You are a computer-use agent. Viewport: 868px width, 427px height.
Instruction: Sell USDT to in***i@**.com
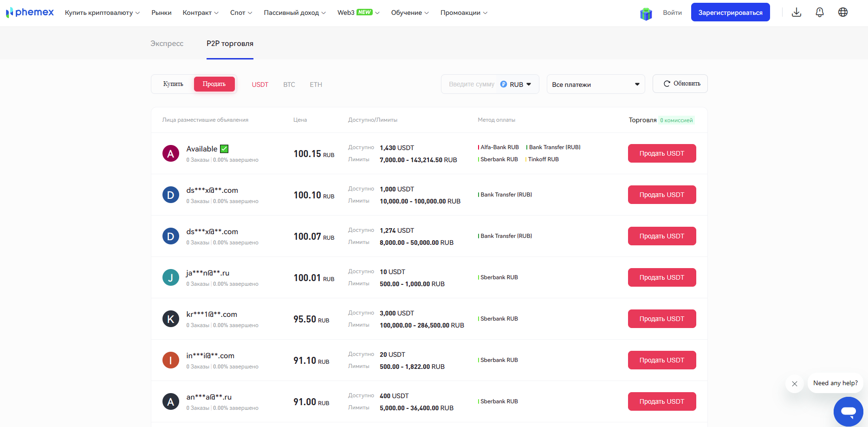point(662,360)
